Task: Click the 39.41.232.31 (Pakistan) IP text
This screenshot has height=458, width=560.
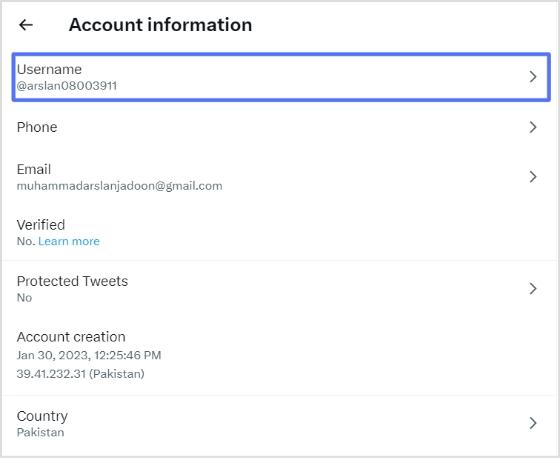Action: 80,374
